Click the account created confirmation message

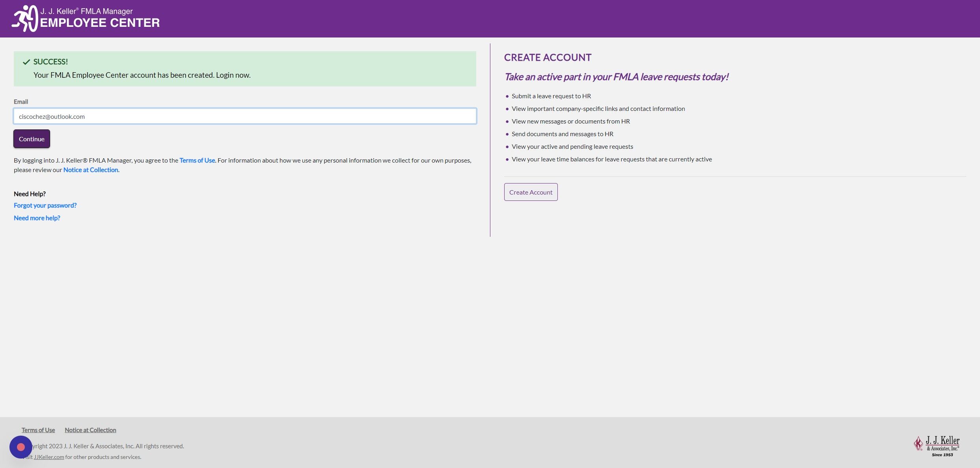click(142, 75)
